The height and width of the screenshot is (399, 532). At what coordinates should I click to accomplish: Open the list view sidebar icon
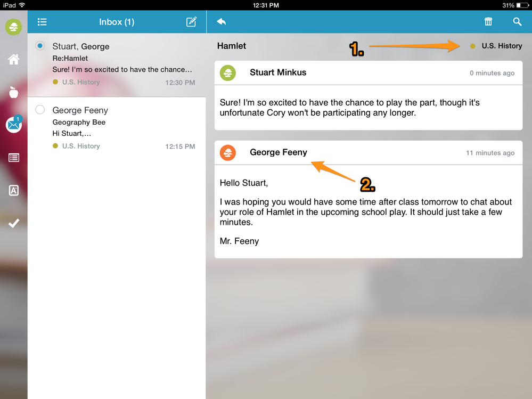pos(13,158)
